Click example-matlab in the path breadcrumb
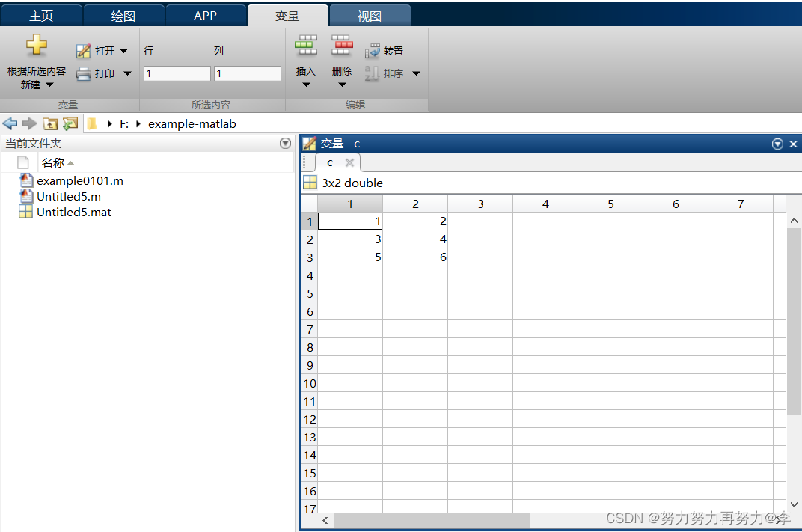The image size is (802, 532). point(192,123)
